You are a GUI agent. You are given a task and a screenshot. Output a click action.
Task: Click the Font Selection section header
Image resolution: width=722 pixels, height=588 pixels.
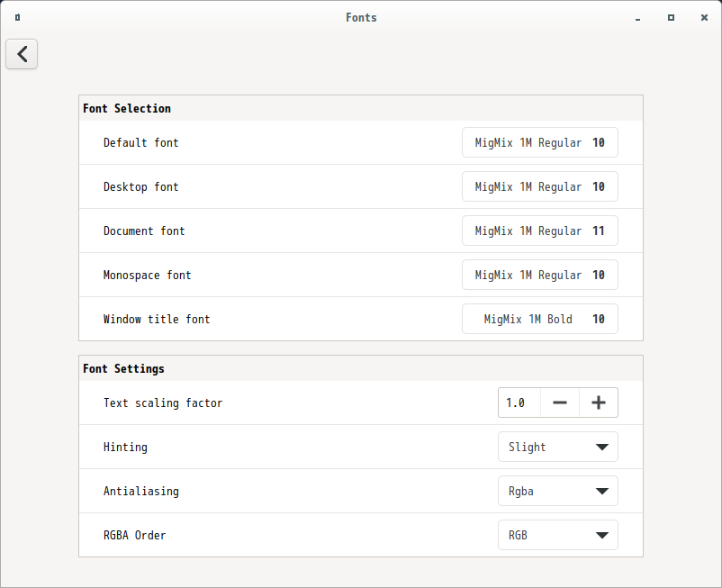point(127,108)
